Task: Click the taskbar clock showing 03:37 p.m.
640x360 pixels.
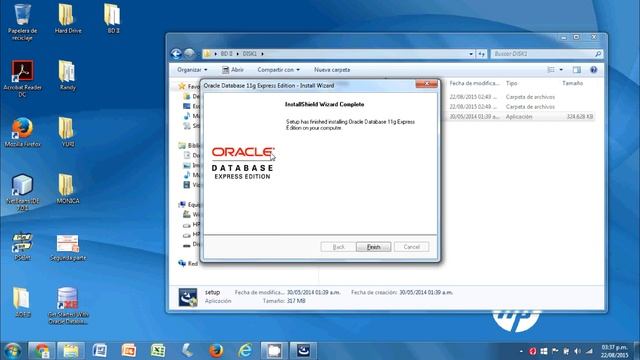Action: [x=614, y=351]
